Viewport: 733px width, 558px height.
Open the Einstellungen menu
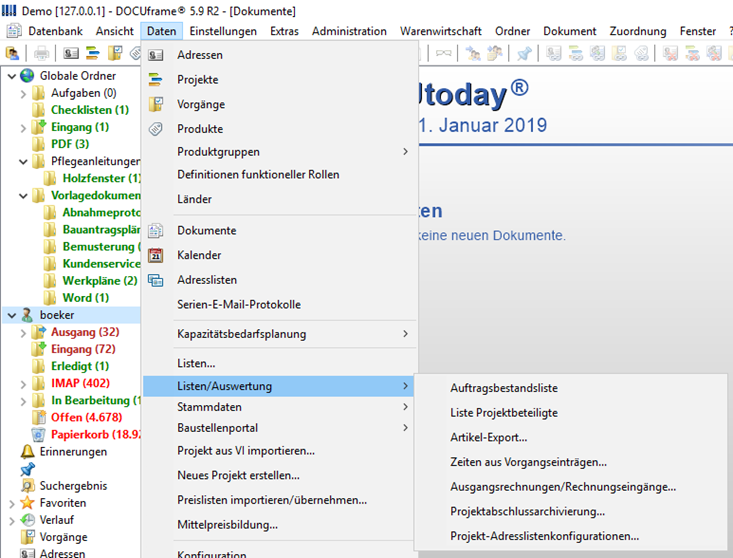click(223, 31)
